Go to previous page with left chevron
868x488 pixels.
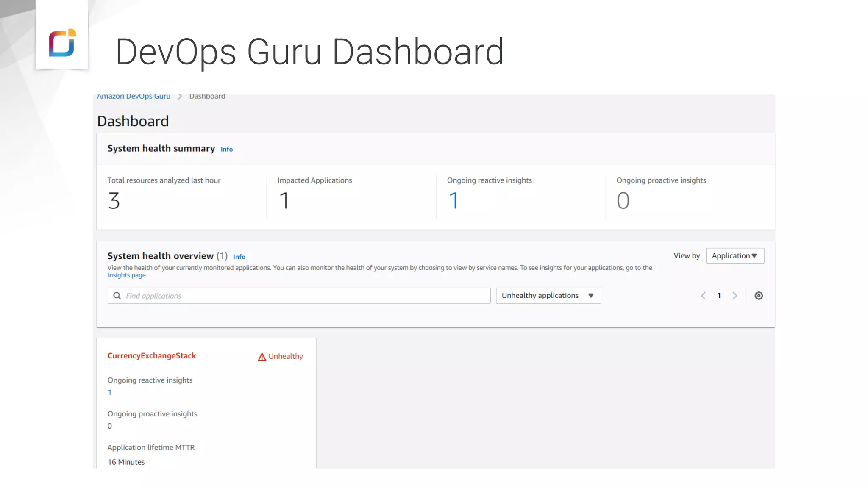[x=703, y=296]
